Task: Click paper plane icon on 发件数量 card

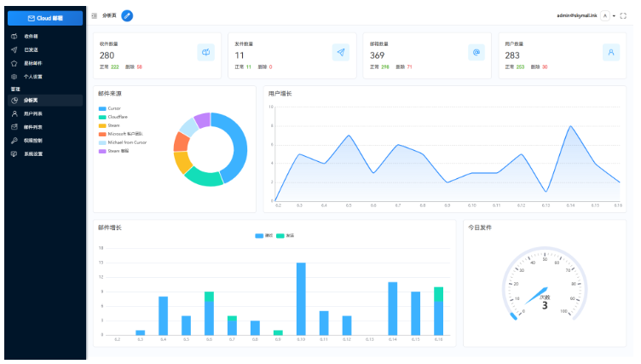Action: click(x=341, y=52)
